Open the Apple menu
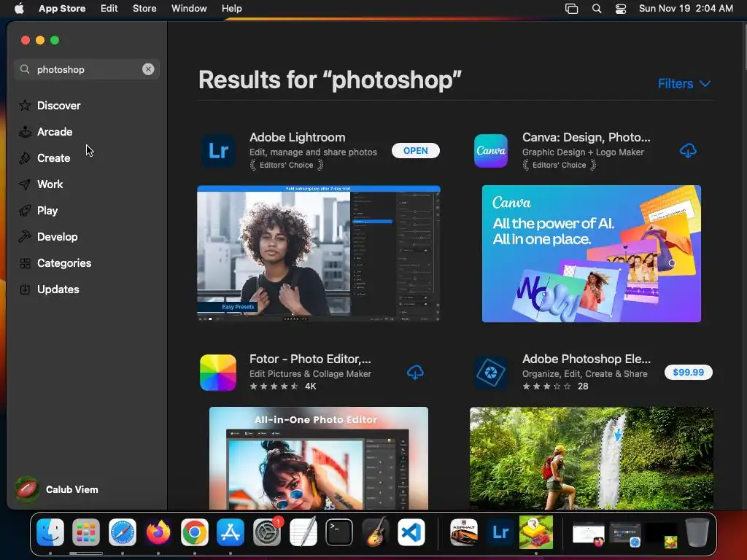 pyautogui.click(x=19, y=8)
